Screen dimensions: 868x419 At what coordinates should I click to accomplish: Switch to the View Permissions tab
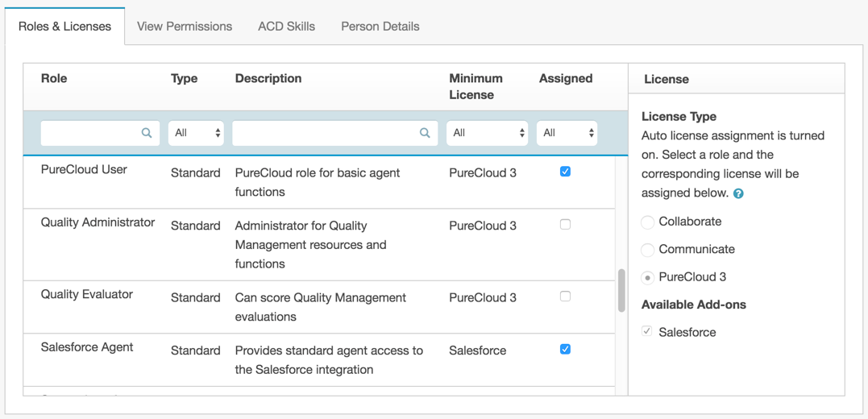coord(185,27)
